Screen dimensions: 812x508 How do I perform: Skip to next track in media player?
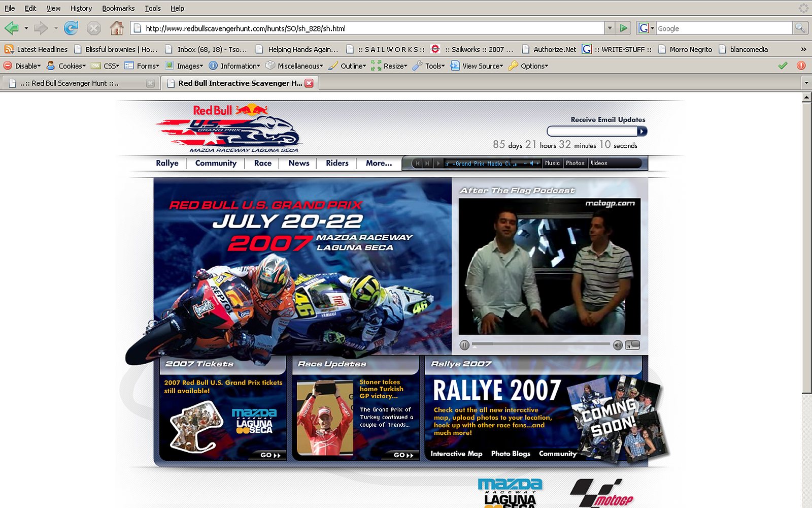click(427, 164)
